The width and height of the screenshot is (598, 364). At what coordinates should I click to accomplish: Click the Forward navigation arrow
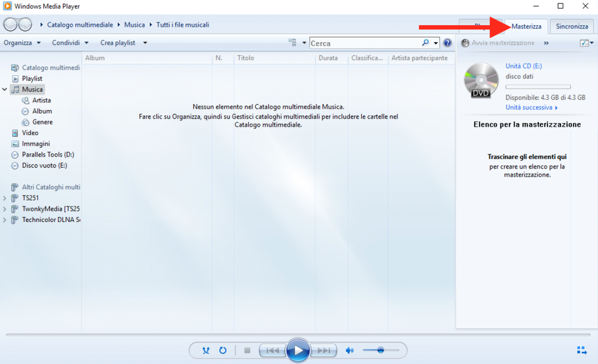(25, 24)
